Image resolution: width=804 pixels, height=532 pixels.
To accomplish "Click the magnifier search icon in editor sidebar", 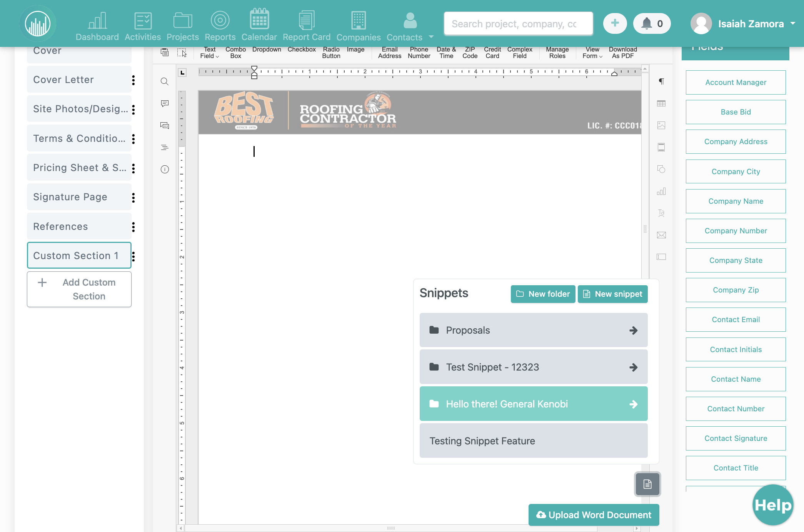I will click(x=165, y=81).
